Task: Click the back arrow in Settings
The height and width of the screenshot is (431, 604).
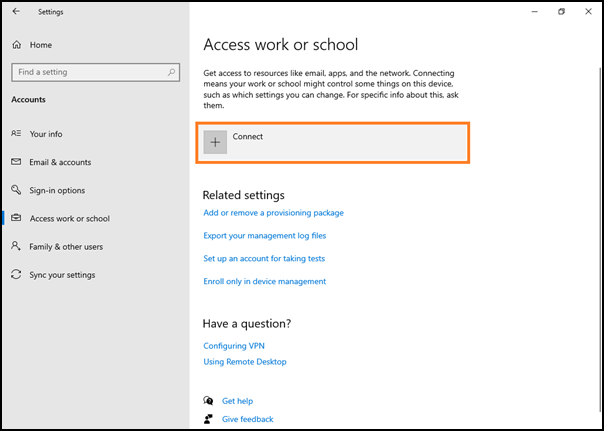Action: click(x=16, y=12)
